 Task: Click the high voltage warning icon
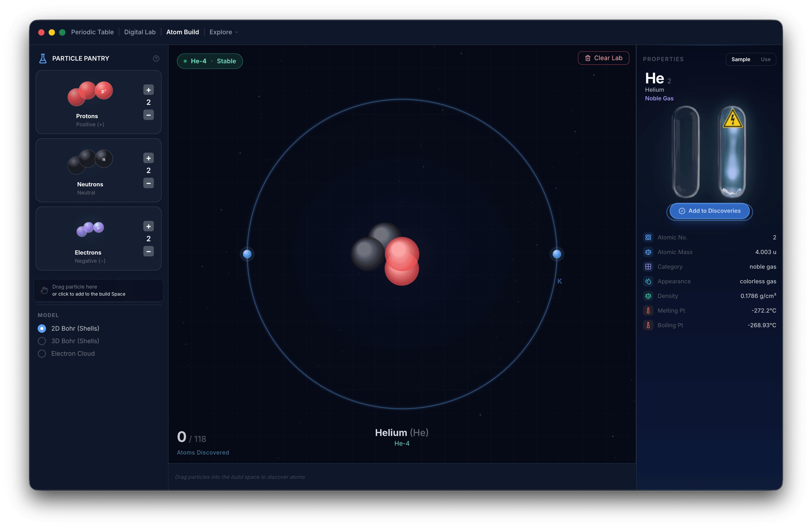coord(732,119)
